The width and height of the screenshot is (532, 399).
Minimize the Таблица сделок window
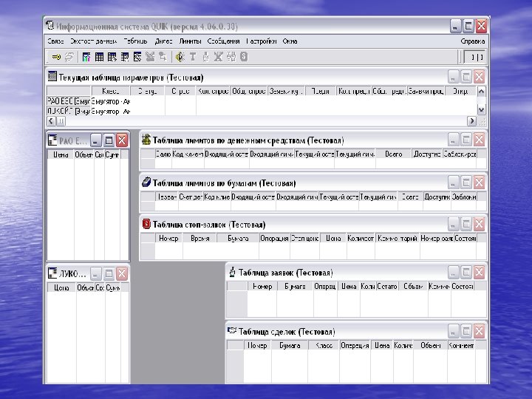click(x=453, y=331)
